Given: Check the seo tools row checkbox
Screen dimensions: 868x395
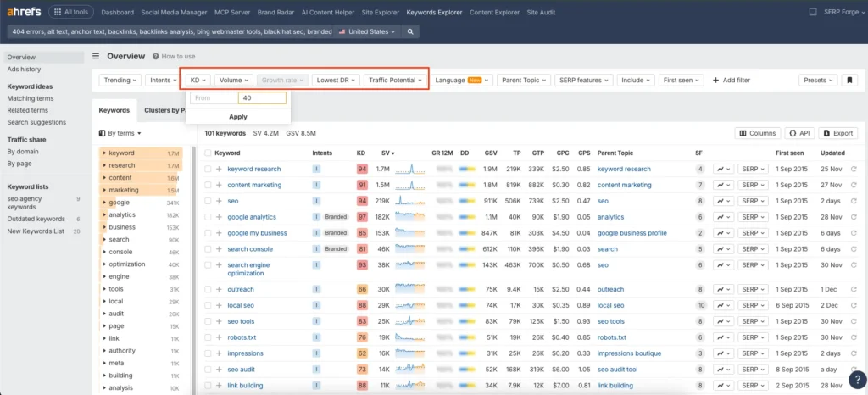Looking at the screenshot, I should 208,321.
